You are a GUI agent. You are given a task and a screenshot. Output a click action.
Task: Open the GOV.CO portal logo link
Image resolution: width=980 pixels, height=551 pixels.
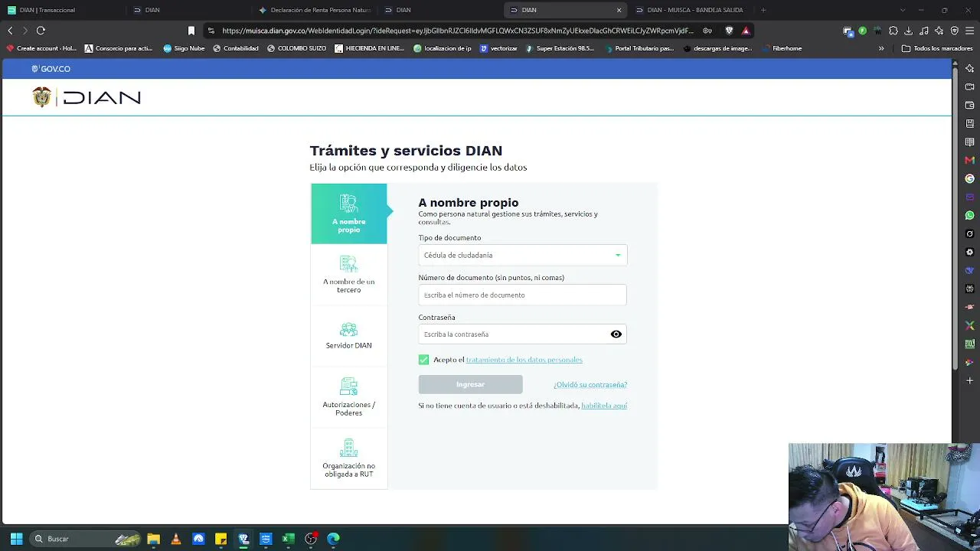(x=51, y=69)
